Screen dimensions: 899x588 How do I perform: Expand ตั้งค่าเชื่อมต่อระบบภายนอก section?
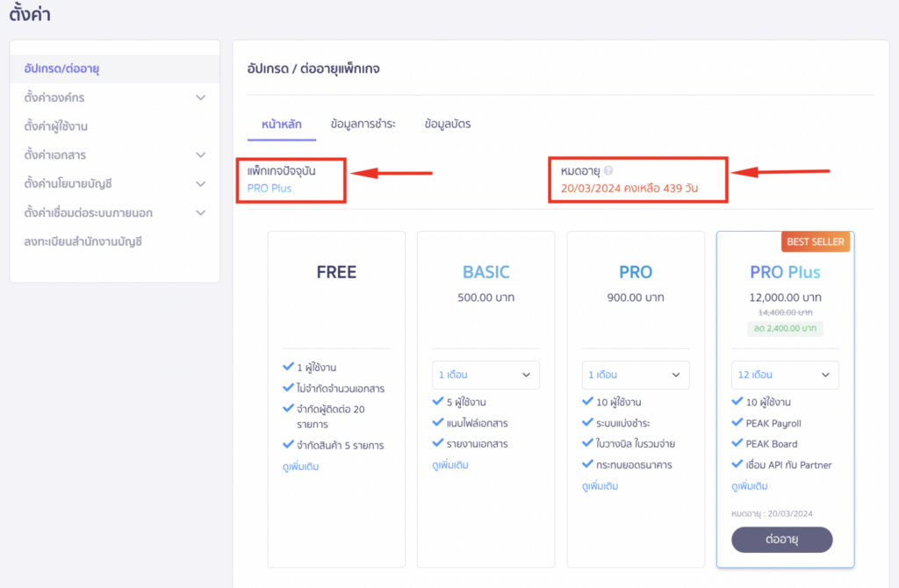(x=201, y=212)
